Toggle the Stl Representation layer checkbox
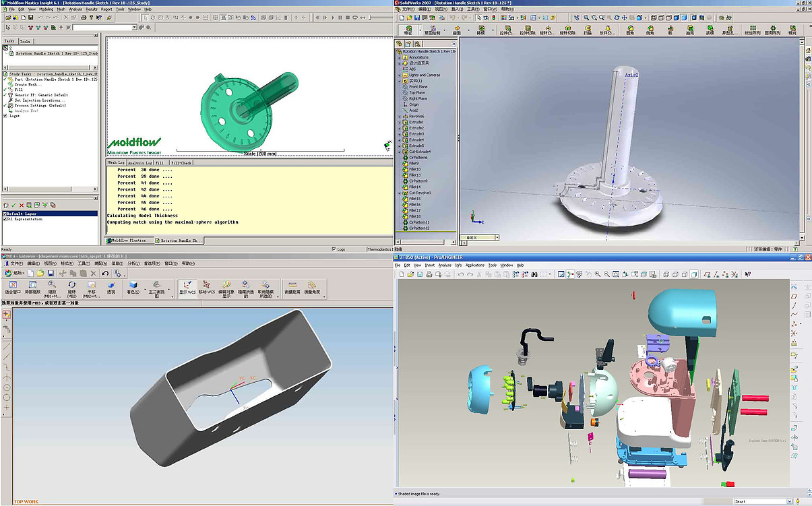 pos(5,219)
